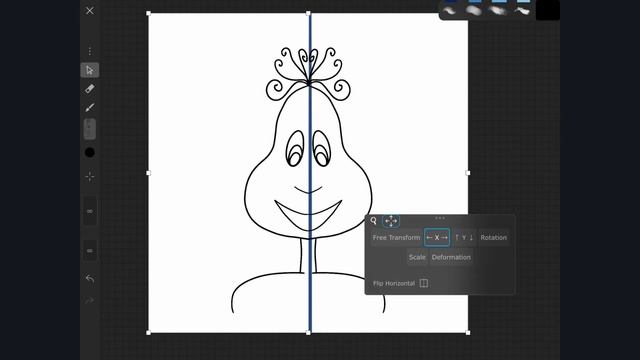Pick the third brush stroke preset in top panel
The height and width of the screenshot is (360, 640).
498,11
